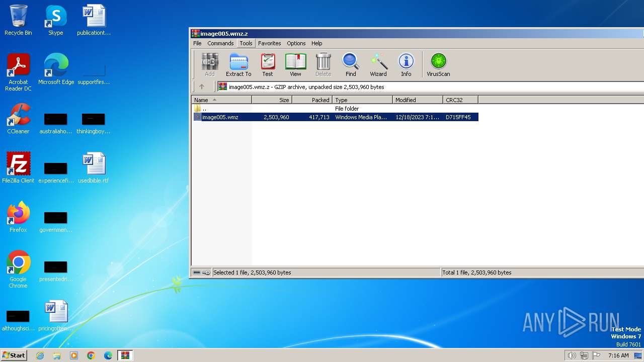
Task: Open FileZilla Client desktop shortcut
Action: coord(18,168)
